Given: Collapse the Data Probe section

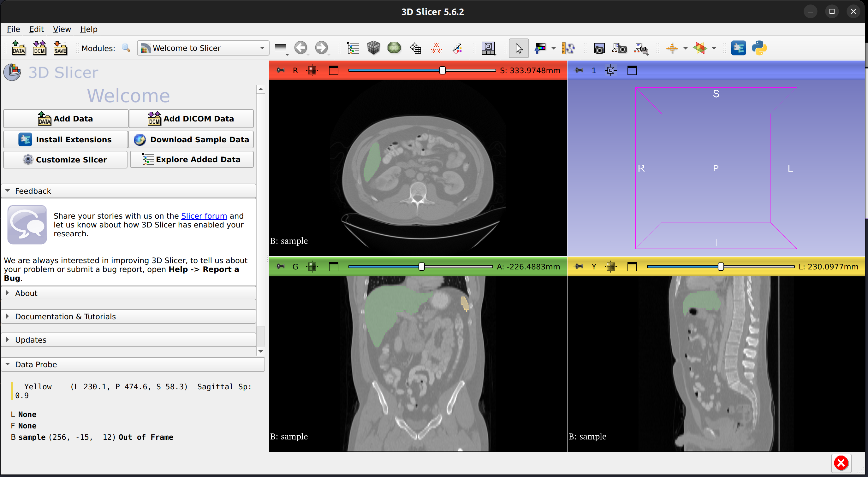Looking at the screenshot, I should point(133,364).
